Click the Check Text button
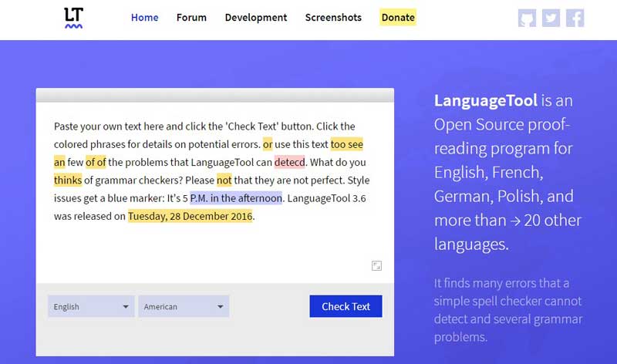Viewport: 617px width, 364px height. 346,306
